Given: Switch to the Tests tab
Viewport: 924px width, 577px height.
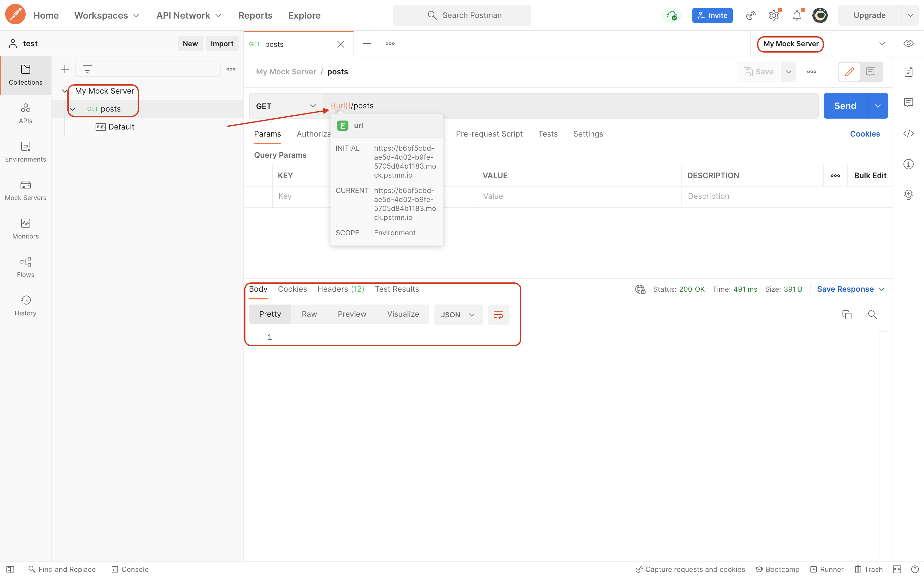Looking at the screenshot, I should pyautogui.click(x=548, y=134).
